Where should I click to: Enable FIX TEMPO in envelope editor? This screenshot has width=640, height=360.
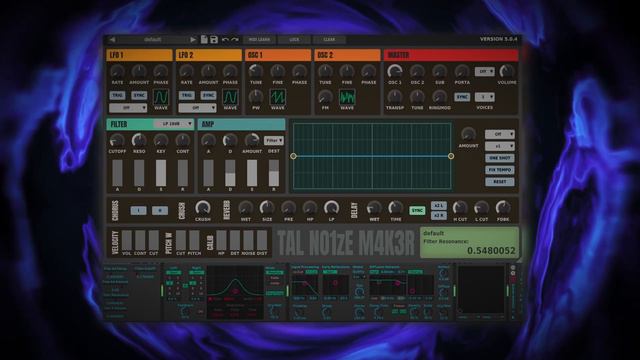click(500, 170)
